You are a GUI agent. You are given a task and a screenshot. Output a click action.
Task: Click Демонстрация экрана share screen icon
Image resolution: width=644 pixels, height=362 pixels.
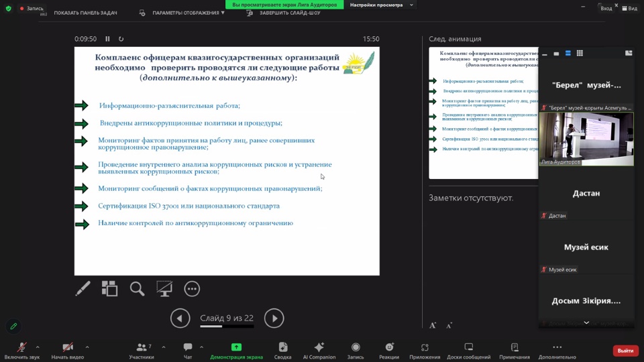pyautogui.click(x=236, y=347)
